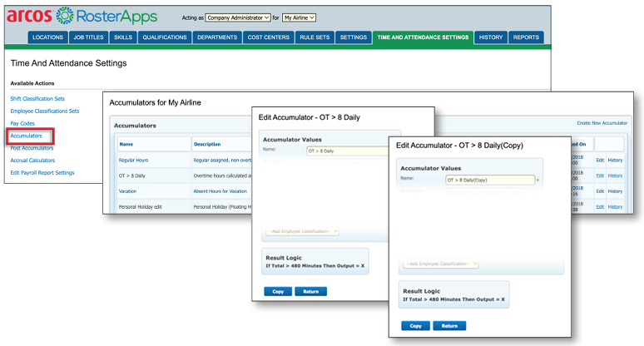644x346 pixels.
Task: Click History in the OT > 8 Daily row
Action: click(x=615, y=175)
